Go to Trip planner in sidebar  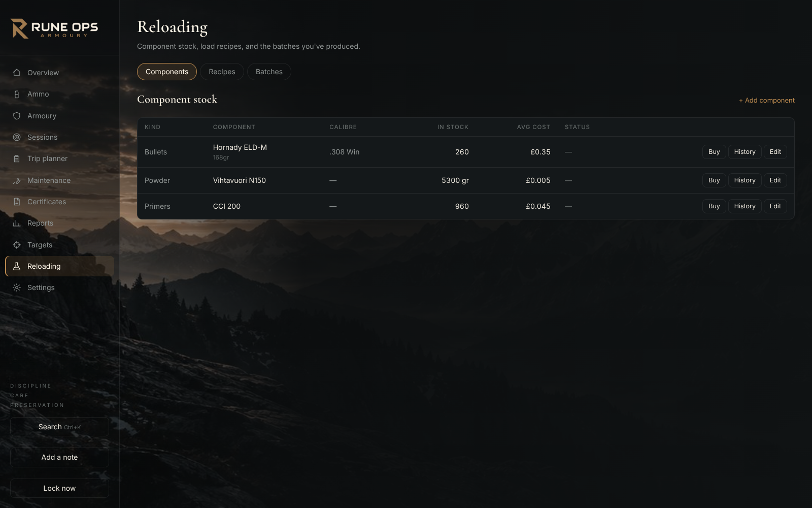(x=59, y=158)
